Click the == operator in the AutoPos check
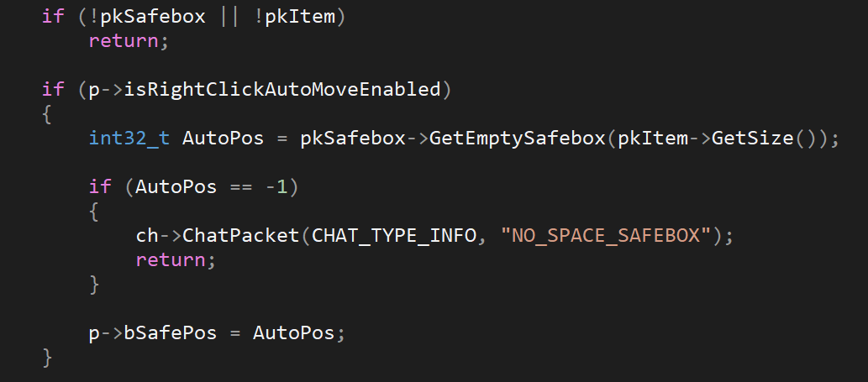Viewport: 868px width, 382px height. click(x=236, y=187)
